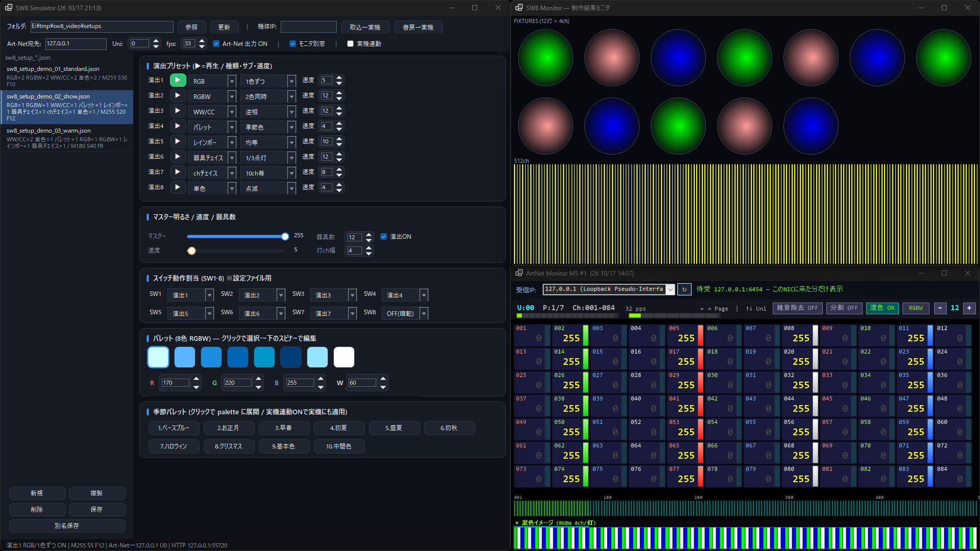
Task: Click plus button to increase fixture count in ArtNet Monitor
Action: (x=969, y=308)
